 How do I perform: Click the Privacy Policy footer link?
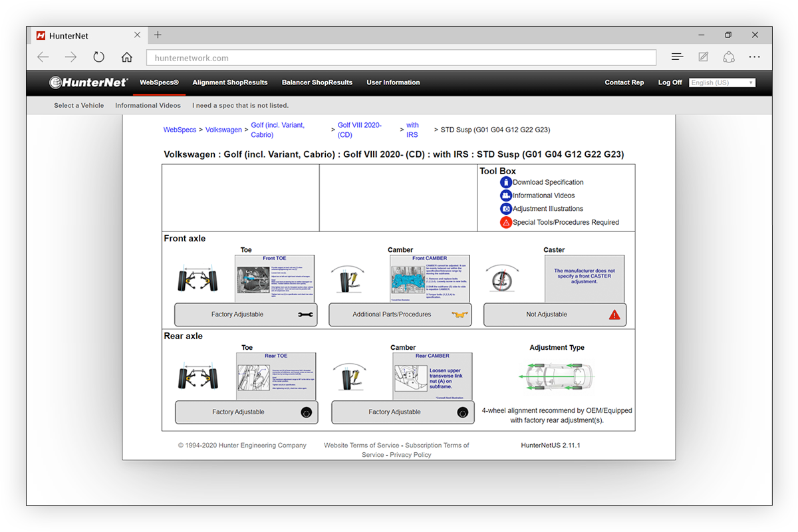click(410, 455)
